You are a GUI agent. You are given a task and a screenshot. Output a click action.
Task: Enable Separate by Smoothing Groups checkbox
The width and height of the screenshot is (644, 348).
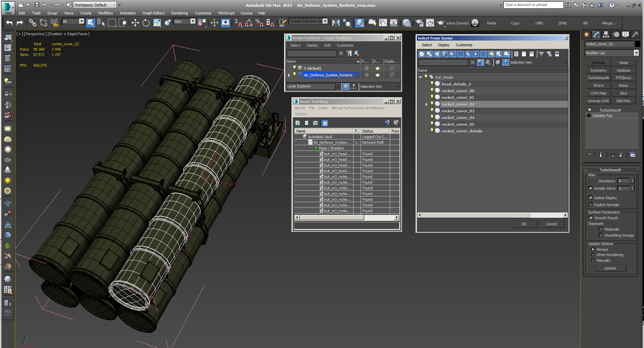click(601, 235)
